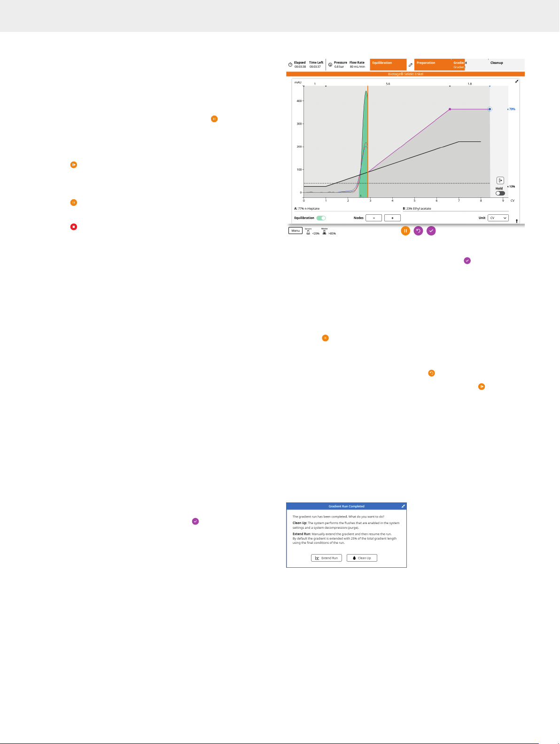Select the blue highlighted final gradient node

click(490, 109)
